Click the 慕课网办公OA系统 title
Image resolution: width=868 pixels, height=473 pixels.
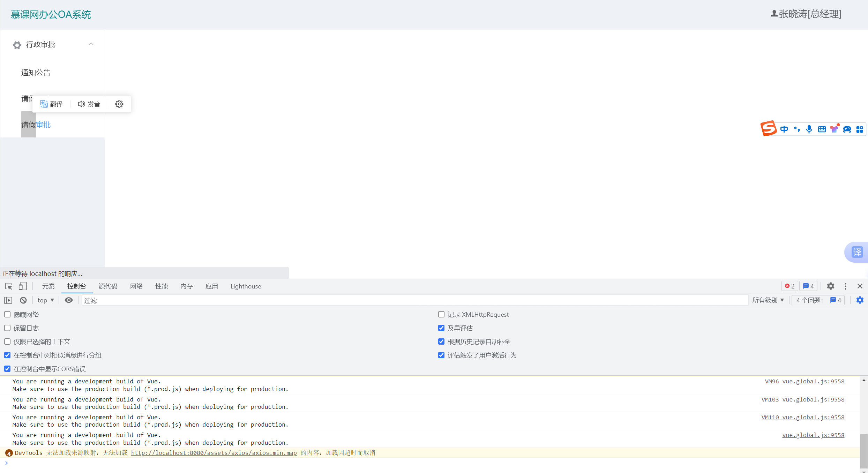[x=51, y=15]
